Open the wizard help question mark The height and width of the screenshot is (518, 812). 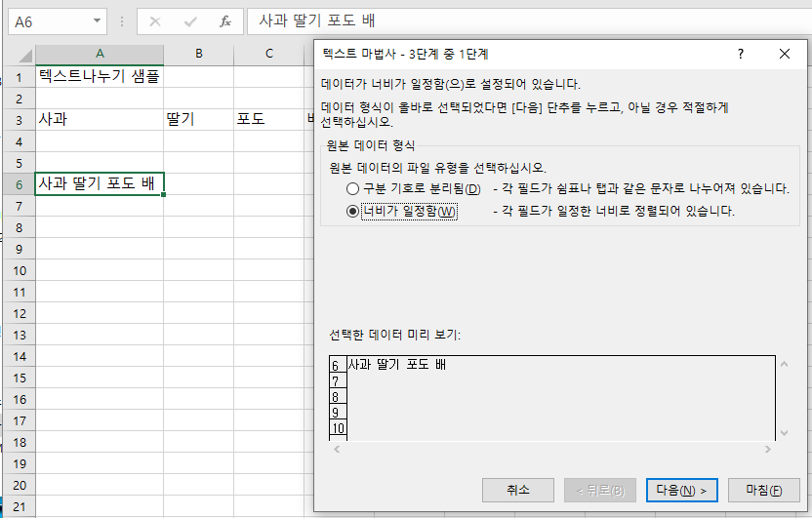pos(741,54)
